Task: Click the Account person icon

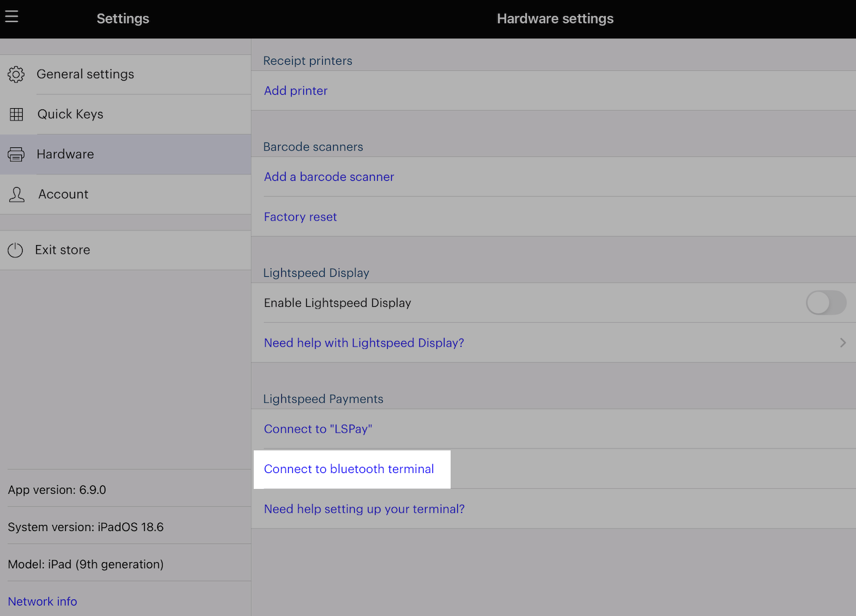Action: coord(16,194)
